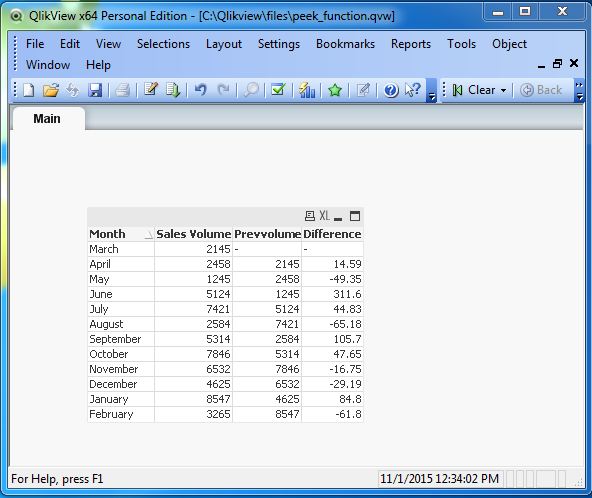Open the Edit Script toolbar icon
The image size is (592, 498).
point(151,90)
